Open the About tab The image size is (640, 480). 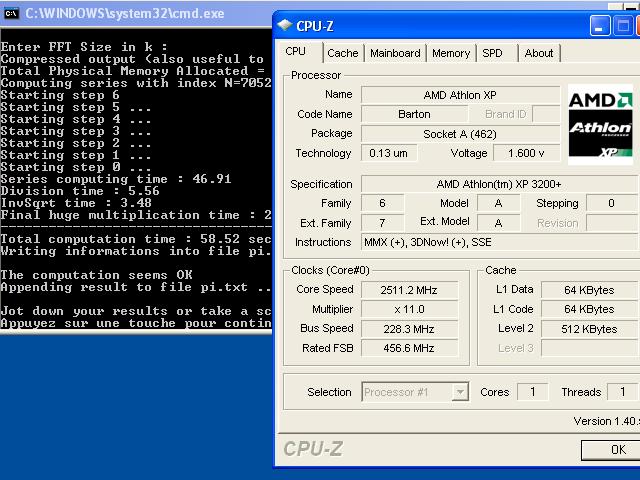[539, 53]
